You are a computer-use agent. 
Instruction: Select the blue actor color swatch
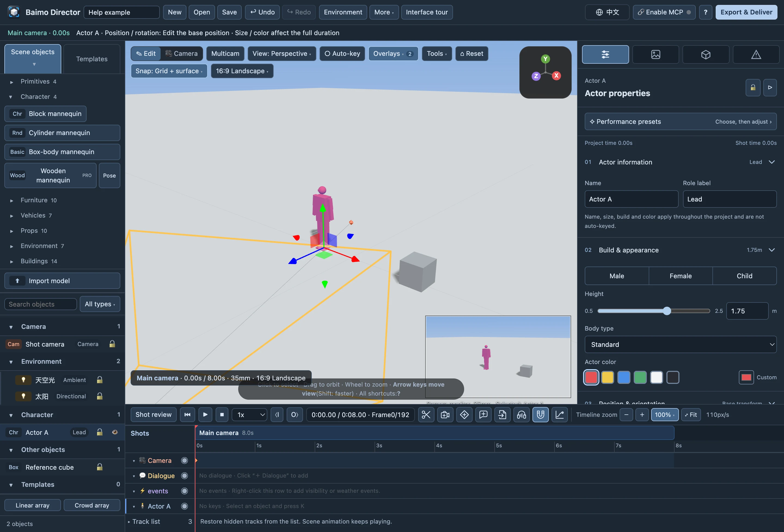[x=623, y=377]
